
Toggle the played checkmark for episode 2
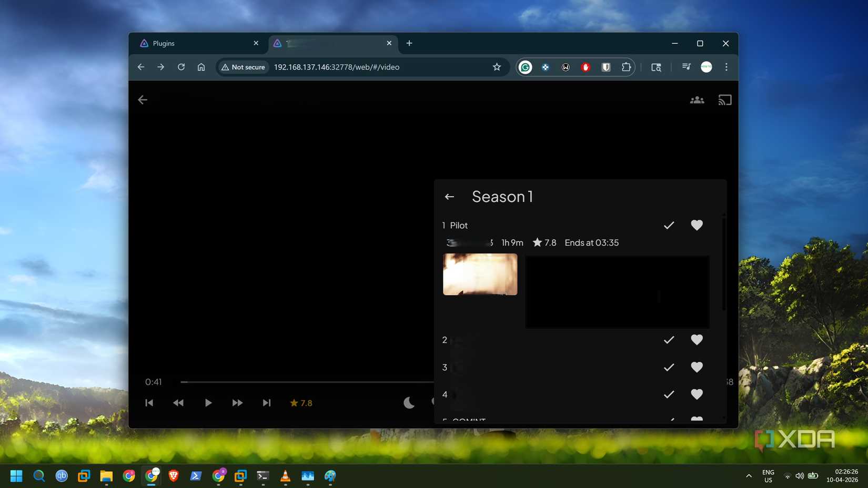(x=669, y=340)
